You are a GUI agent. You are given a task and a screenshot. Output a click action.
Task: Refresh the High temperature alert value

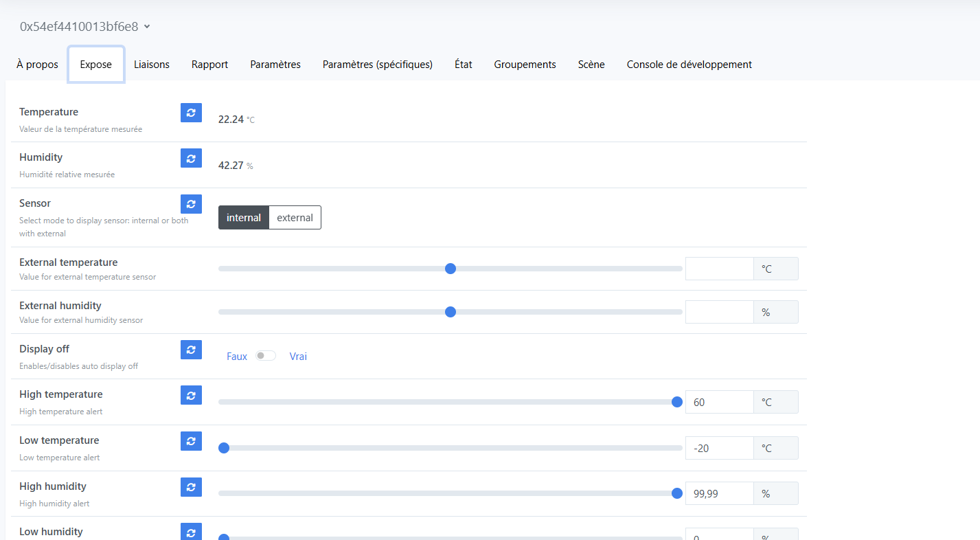pyautogui.click(x=191, y=395)
